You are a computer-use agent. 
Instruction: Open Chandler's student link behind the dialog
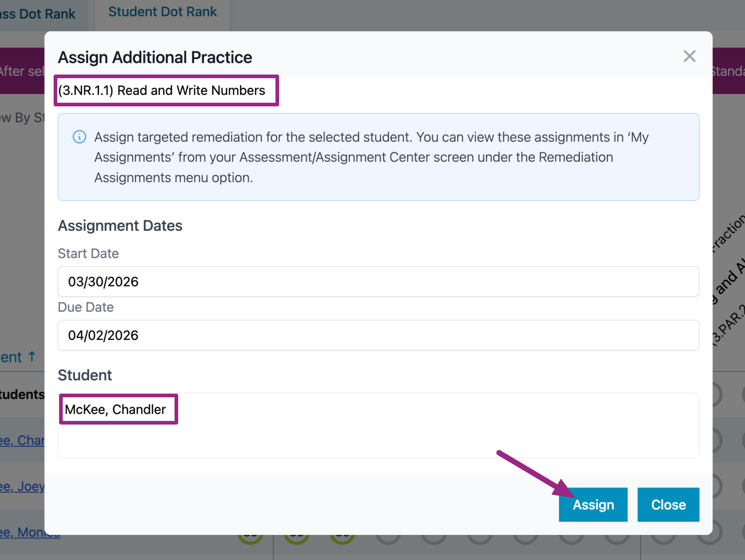(22, 440)
